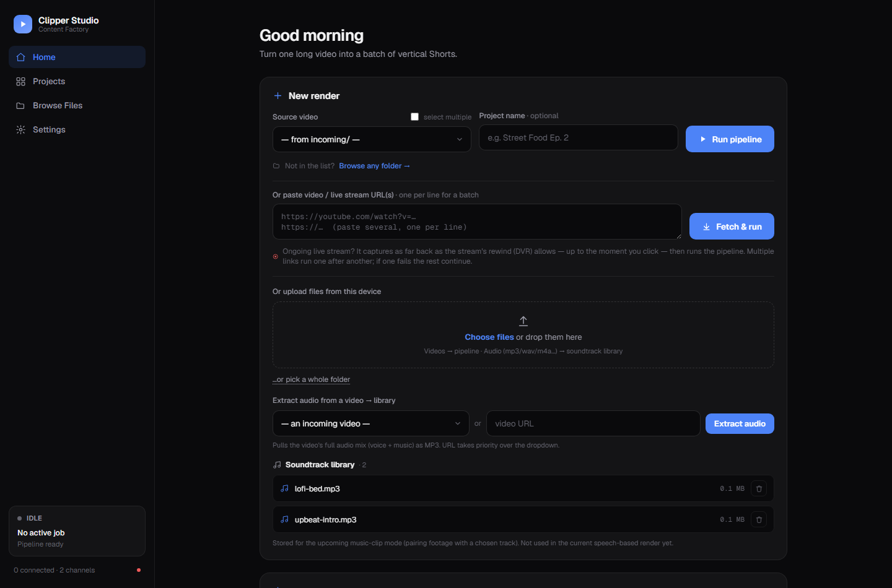Image resolution: width=892 pixels, height=588 pixels.
Task: Open the from incoming source video dropdown
Action: (372, 139)
